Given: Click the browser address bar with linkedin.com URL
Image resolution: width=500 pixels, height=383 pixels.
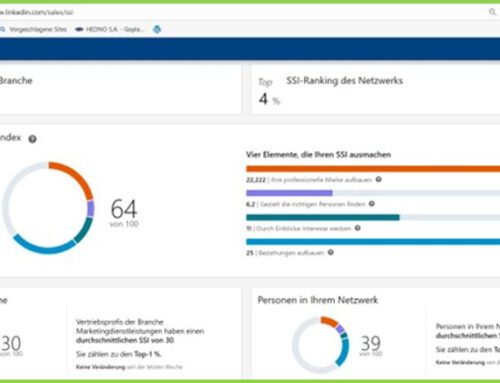Looking at the screenshot, I should click(x=243, y=12).
